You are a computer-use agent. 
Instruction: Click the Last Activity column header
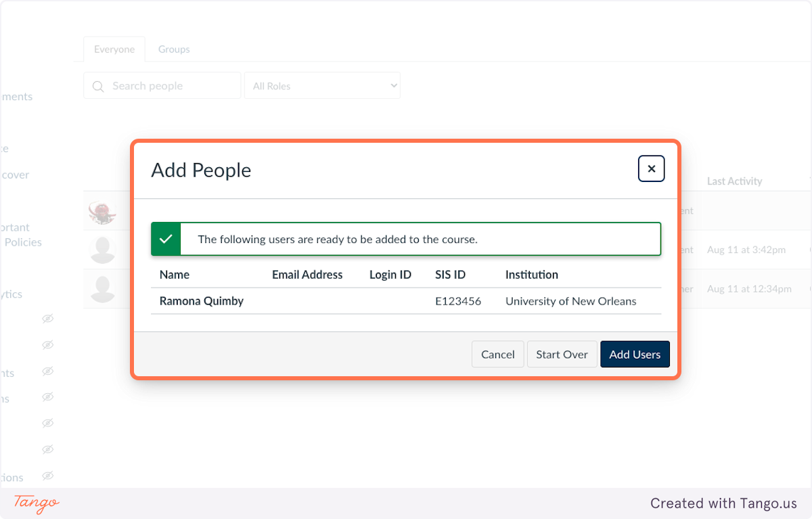coord(735,181)
